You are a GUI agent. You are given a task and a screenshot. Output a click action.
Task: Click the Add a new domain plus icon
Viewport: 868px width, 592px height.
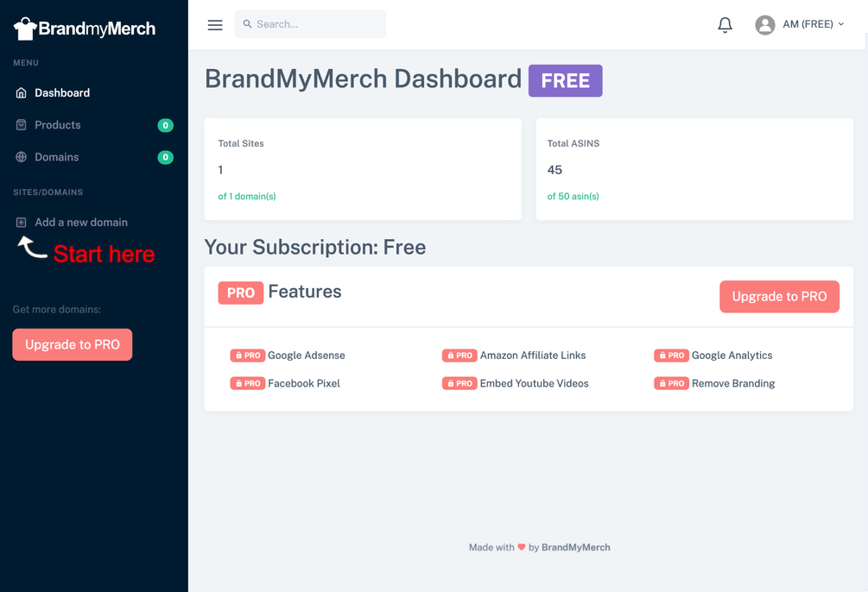pyautogui.click(x=21, y=223)
